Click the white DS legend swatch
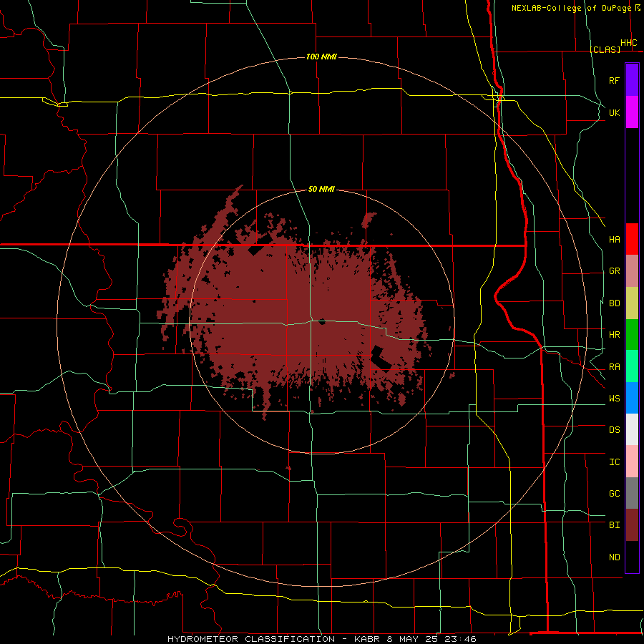Viewport: 644px width, 644px height. [x=632, y=429]
